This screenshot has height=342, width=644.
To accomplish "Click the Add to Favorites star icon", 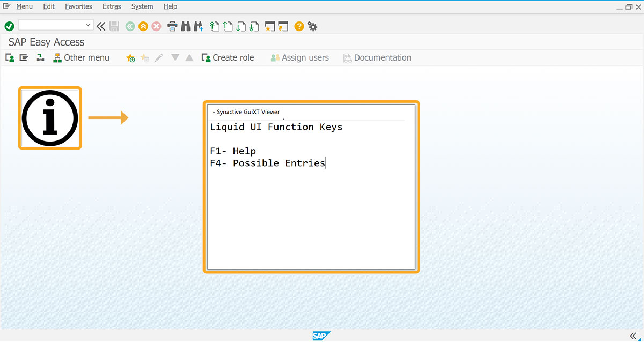I will click(x=130, y=58).
